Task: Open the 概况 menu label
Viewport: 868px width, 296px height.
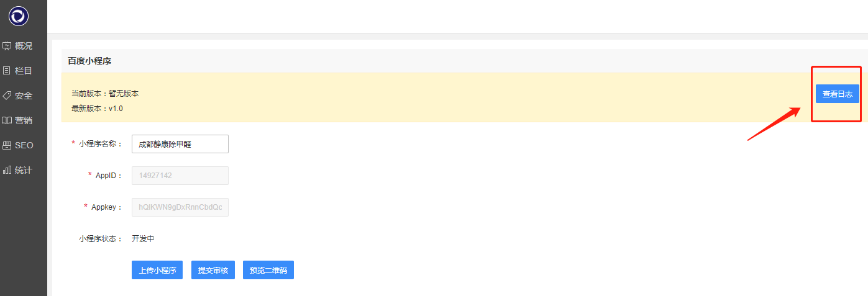Action: tap(24, 46)
